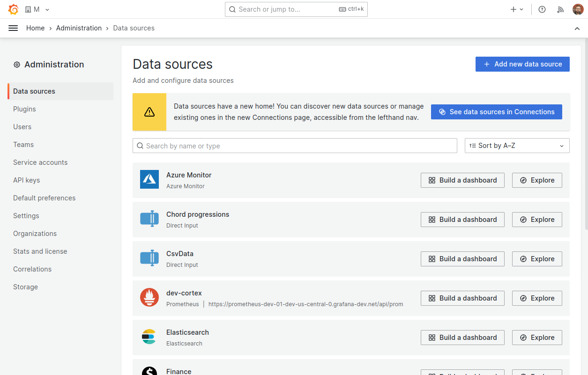Open Storage in sidebar
The image size is (588, 375).
25,287
